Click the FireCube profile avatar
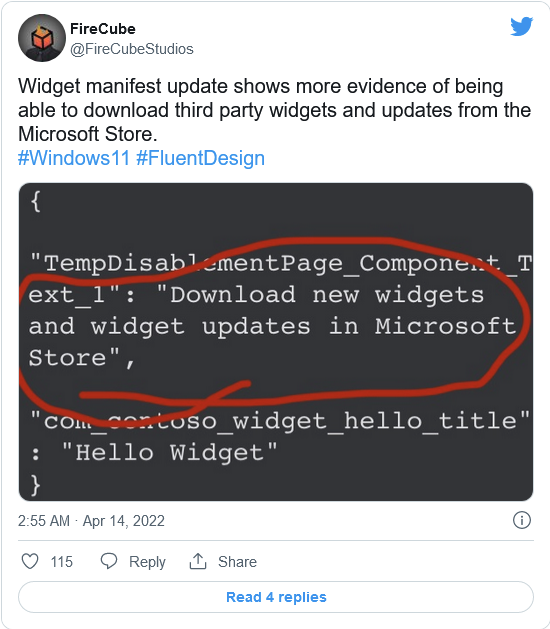This screenshot has width=550, height=629. pos(42,38)
